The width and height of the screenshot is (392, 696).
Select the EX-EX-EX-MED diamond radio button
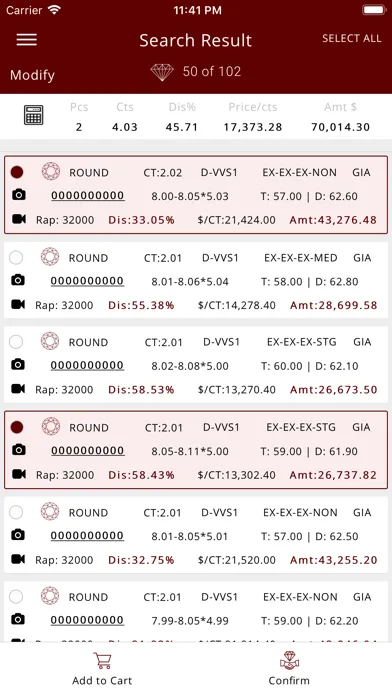coord(16,257)
